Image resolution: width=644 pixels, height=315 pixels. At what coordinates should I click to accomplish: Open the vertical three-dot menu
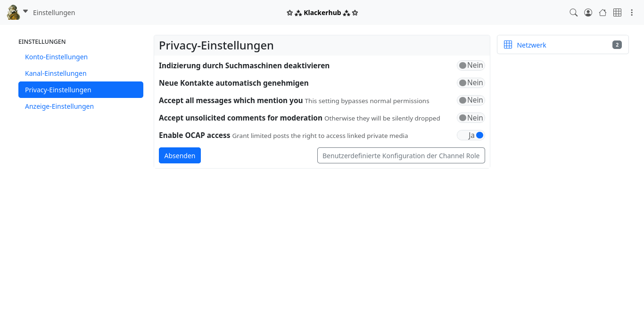tap(632, 13)
